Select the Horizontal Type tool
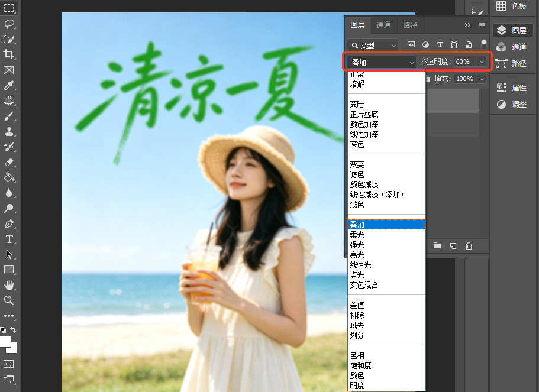The height and width of the screenshot is (392, 539). coord(9,239)
